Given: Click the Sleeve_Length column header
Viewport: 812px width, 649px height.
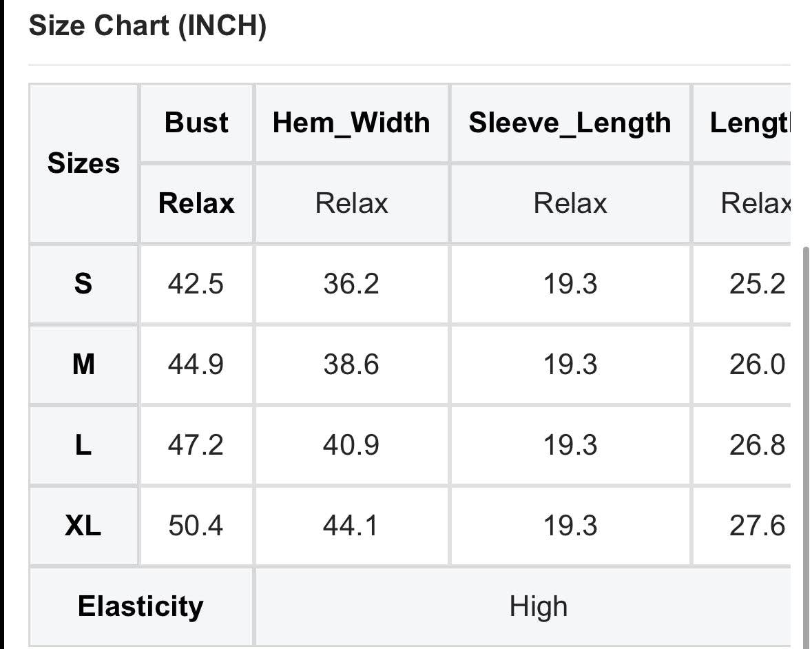Looking at the screenshot, I should pos(570,123).
